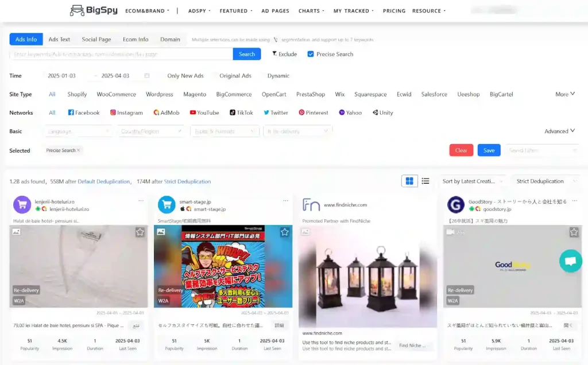This screenshot has height=365, width=588.
Task: Open the Strict Deduplication dropdown
Action: (546, 181)
